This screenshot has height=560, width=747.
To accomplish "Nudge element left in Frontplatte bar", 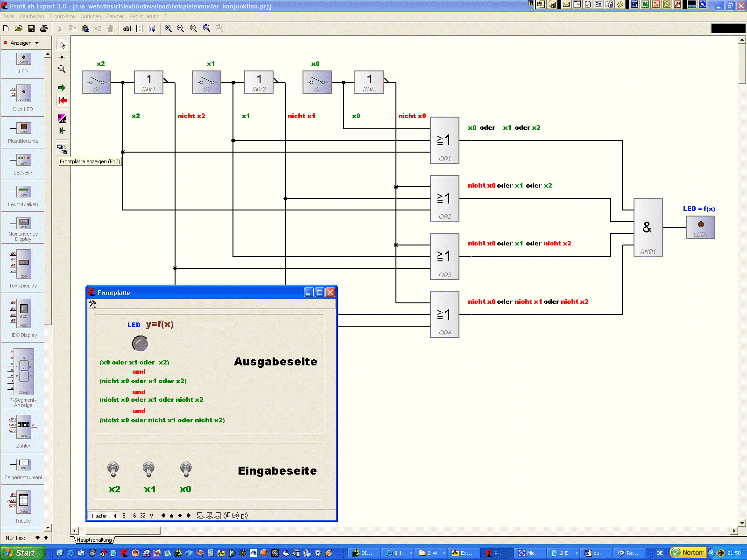I will click(x=163, y=516).
